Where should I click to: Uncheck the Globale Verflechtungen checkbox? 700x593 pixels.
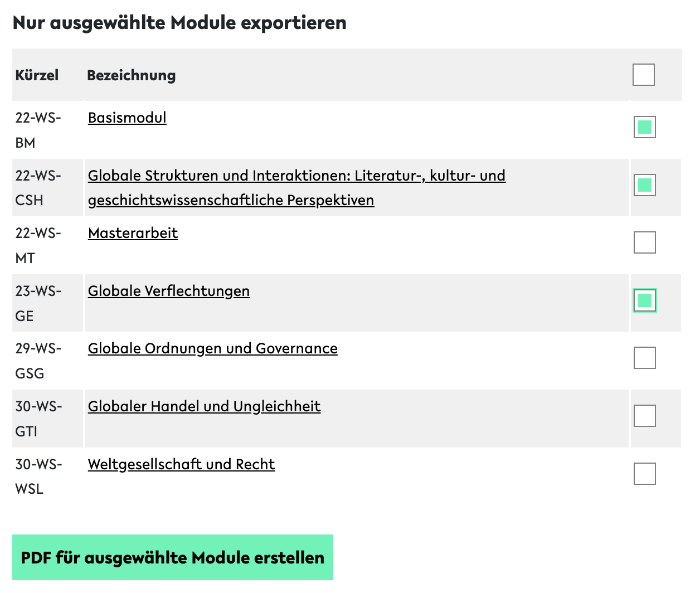click(644, 300)
